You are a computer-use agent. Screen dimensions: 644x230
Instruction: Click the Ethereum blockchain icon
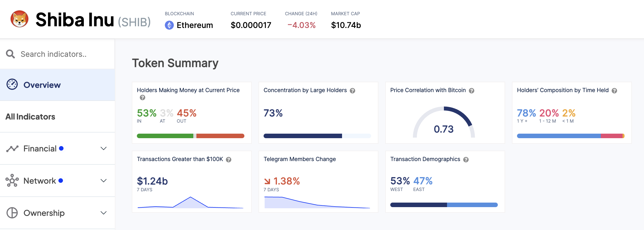click(169, 25)
